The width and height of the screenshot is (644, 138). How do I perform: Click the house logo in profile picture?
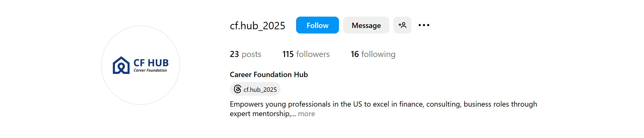point(121,65)
